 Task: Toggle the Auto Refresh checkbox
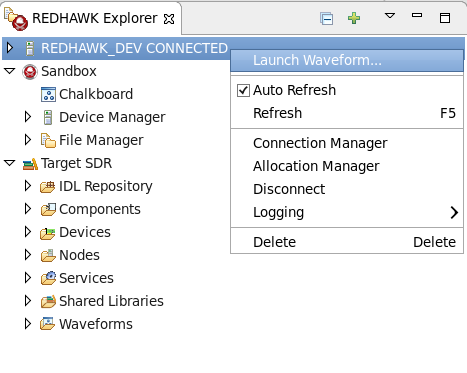(243, 90)
